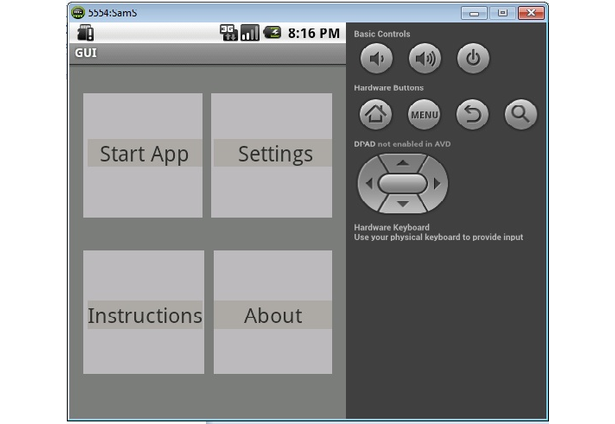Push the DPAD left arrow
This screenshot has width=615, height=424.
[369, 183]
